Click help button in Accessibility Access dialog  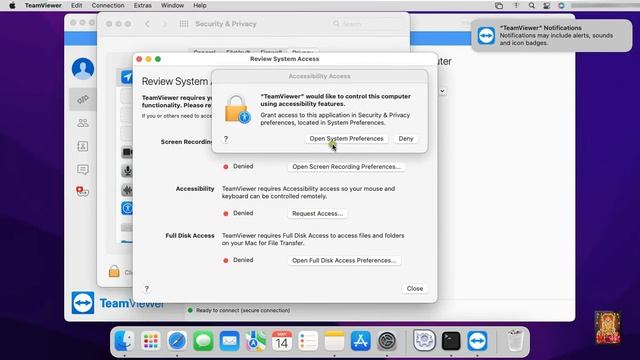(x=226, y=139)
